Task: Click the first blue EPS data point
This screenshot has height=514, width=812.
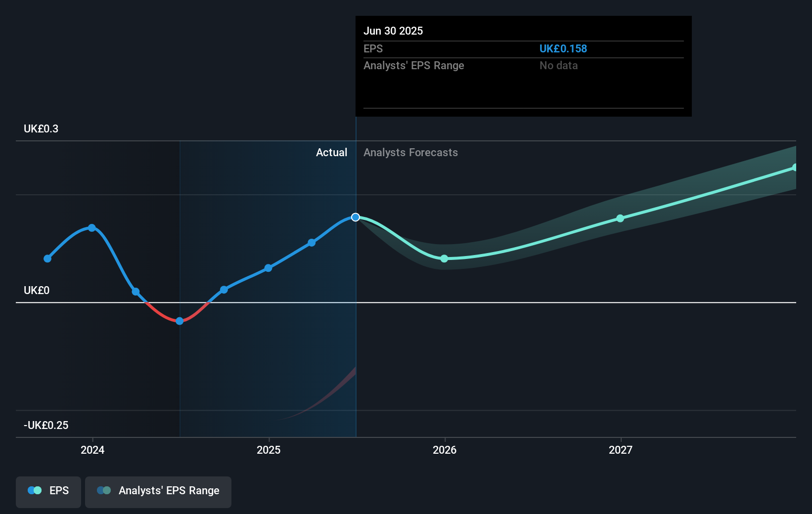Action: coord(47,258)
